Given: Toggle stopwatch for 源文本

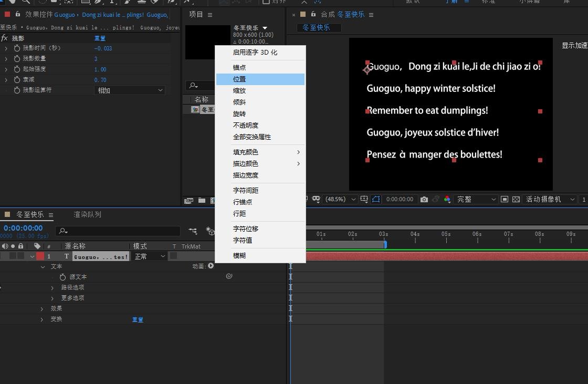Looking at the screenshot, I should (62, 277).
